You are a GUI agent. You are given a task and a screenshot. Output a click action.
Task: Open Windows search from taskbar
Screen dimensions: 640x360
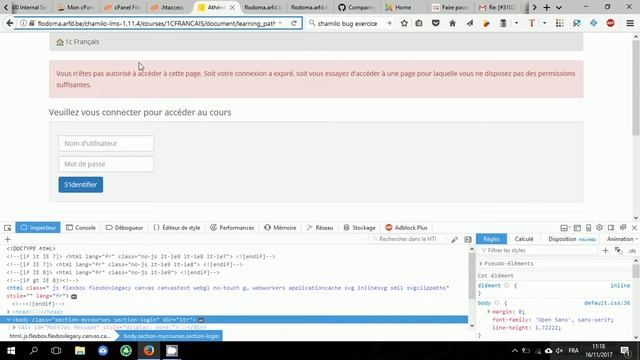pos(34,351)
